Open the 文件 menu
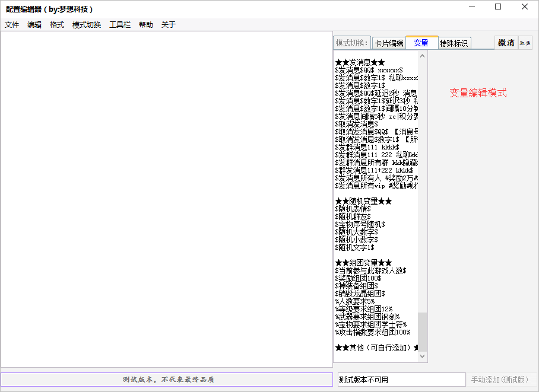This screenshot has height=392, width=539. (x=12, y=24)
